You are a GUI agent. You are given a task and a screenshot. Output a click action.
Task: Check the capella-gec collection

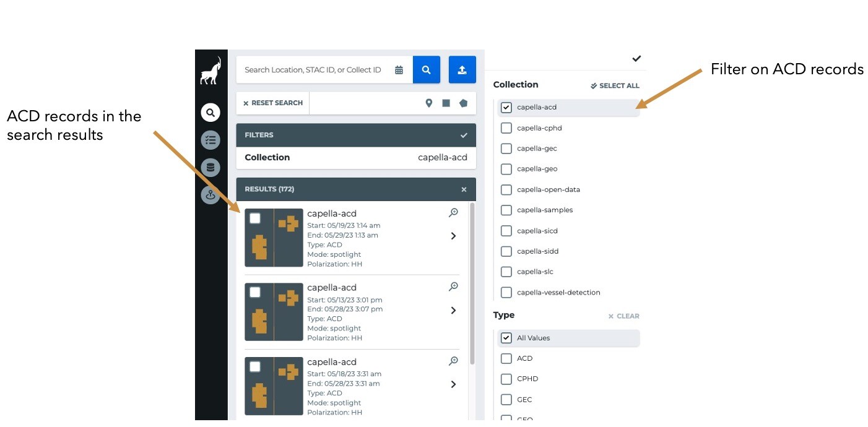(x=506, y=149)
